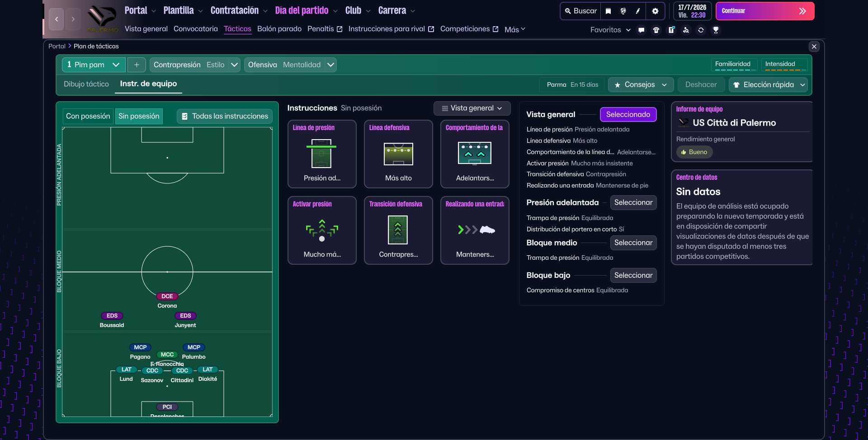Open the bookmarks icon in top bar
Viewport: 868px width, 440px height.
coord(609,11)
